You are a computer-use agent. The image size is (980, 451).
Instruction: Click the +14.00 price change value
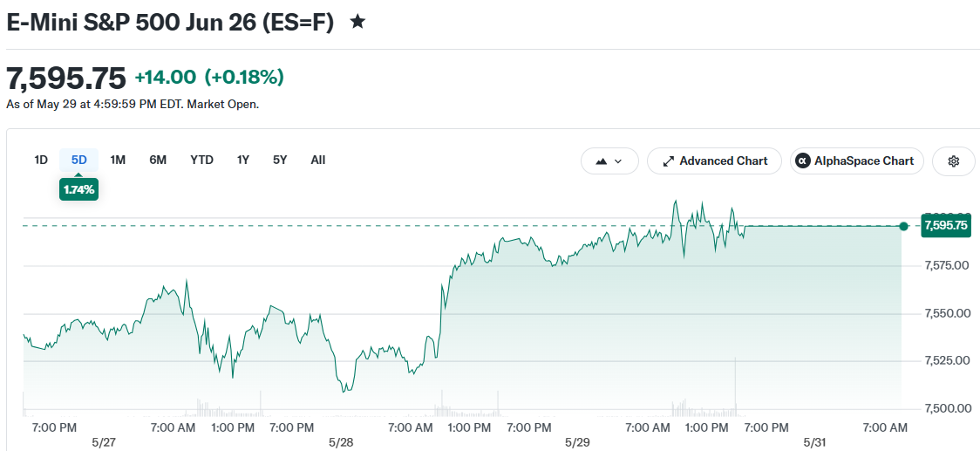(165, 78)
